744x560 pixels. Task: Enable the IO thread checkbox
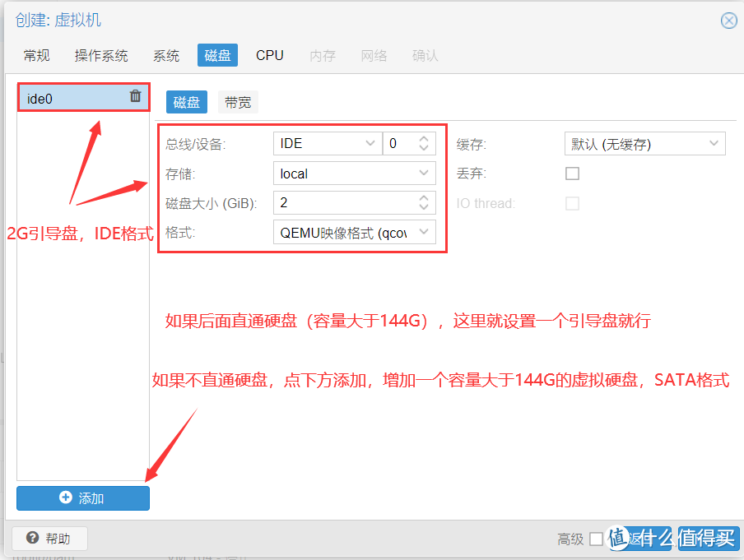[x=572, y=203]
